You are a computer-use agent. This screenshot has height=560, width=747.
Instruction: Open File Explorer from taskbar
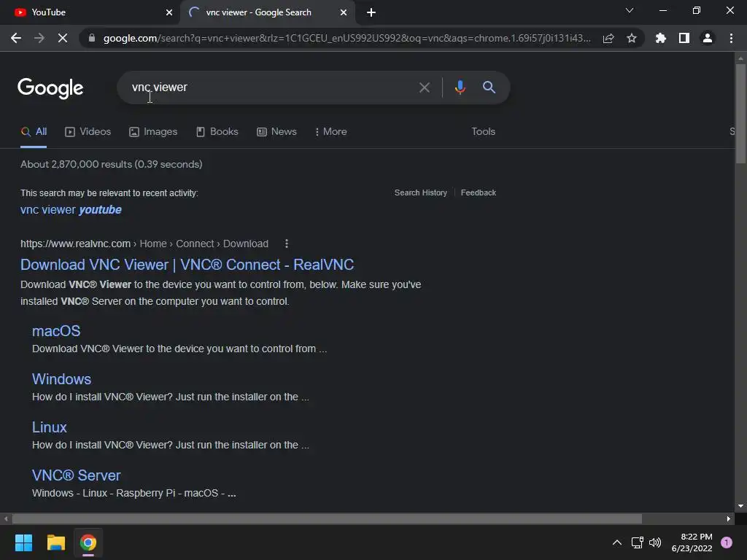point(55,542)
